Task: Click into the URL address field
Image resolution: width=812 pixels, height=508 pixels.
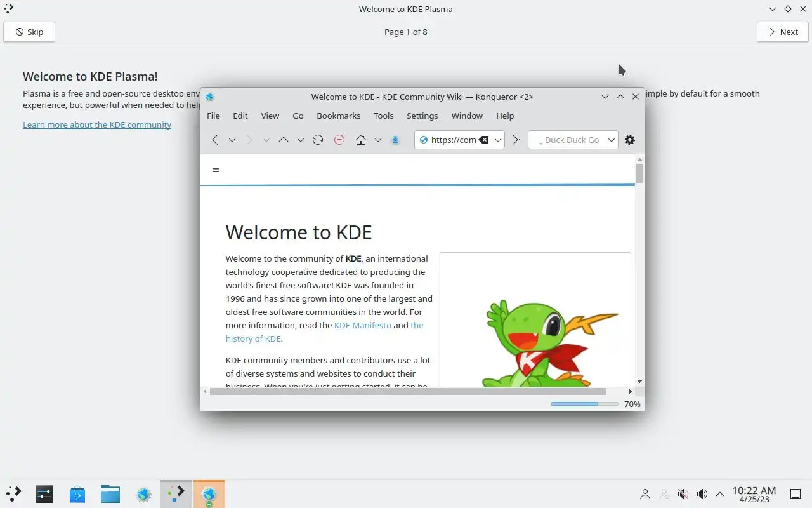Action: pyautogui.click(x=454, y=140)
